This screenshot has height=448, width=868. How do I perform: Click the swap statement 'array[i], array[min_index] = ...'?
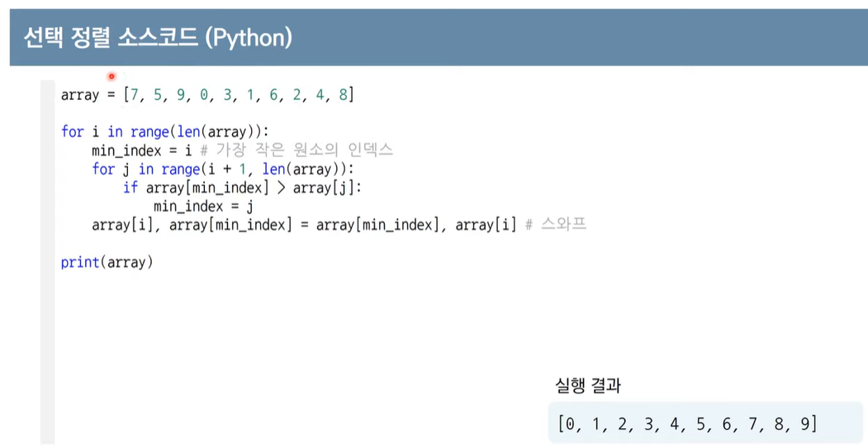pos(304,226)
